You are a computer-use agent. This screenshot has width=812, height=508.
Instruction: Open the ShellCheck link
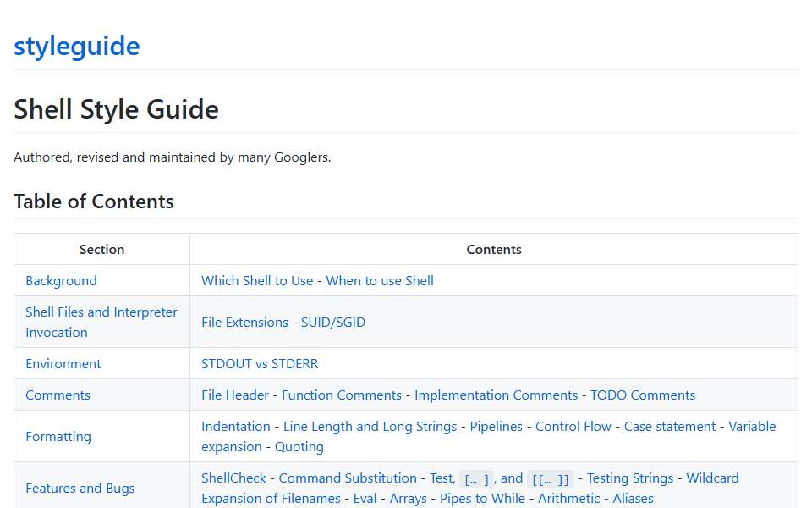coord(233,478)
